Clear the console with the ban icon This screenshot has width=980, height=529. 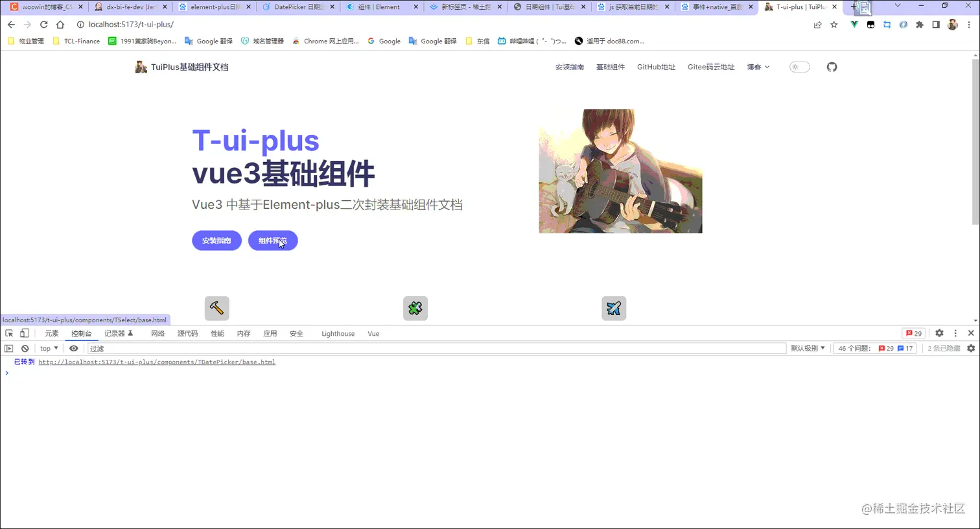25,348
